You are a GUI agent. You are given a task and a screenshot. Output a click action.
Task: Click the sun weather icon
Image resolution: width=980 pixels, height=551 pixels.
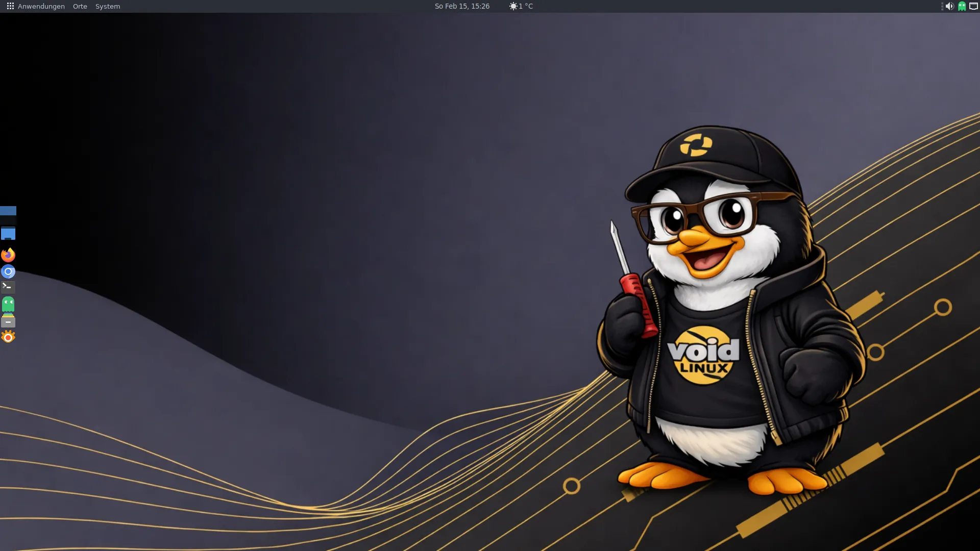pyautogui.click(x=513, y=6)
